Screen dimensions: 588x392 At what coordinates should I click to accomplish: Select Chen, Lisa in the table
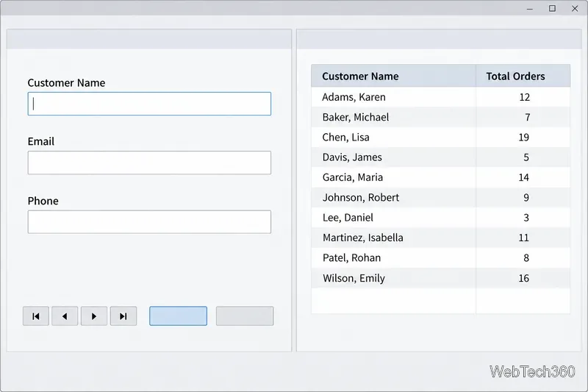pos(440,138)
